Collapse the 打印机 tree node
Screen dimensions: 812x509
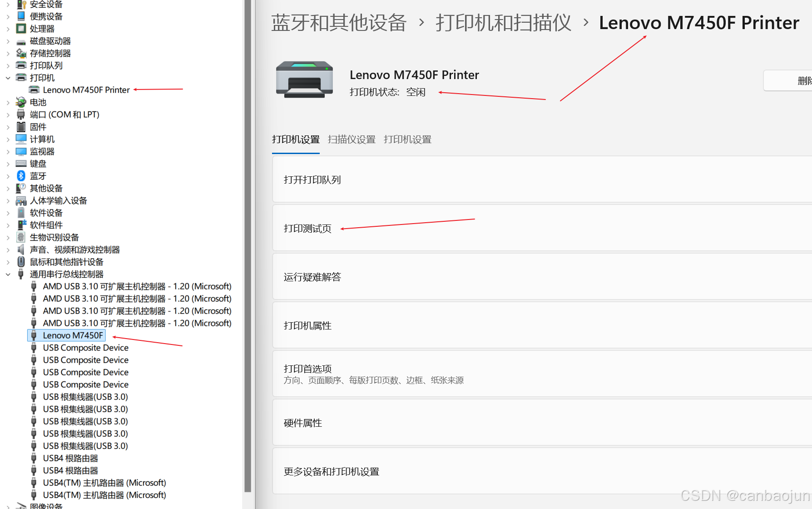(x=8, y=78)
